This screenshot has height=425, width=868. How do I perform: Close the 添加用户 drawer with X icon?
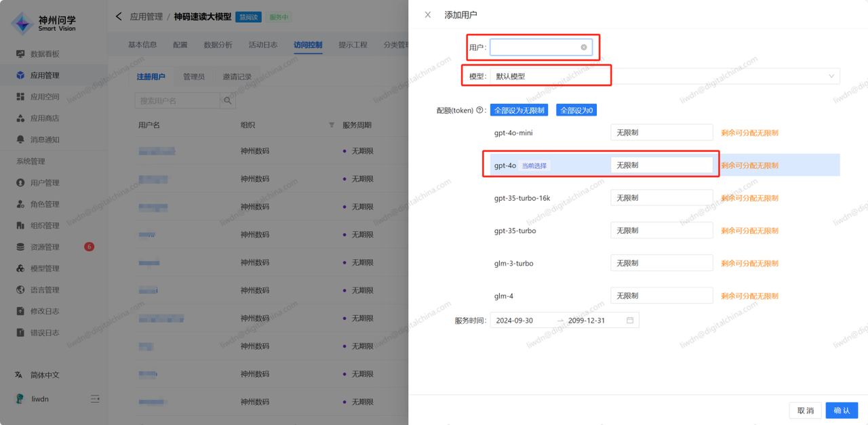click(x=427, y=15)
